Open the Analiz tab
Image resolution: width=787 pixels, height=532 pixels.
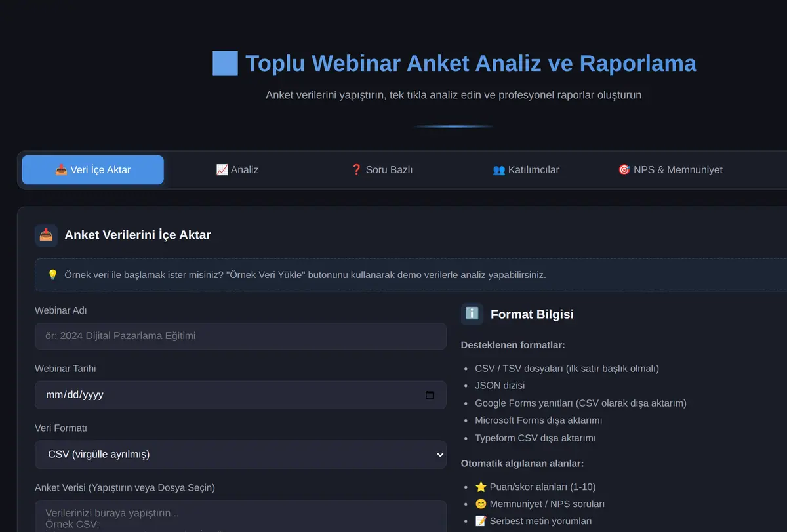tap(237, 170)
